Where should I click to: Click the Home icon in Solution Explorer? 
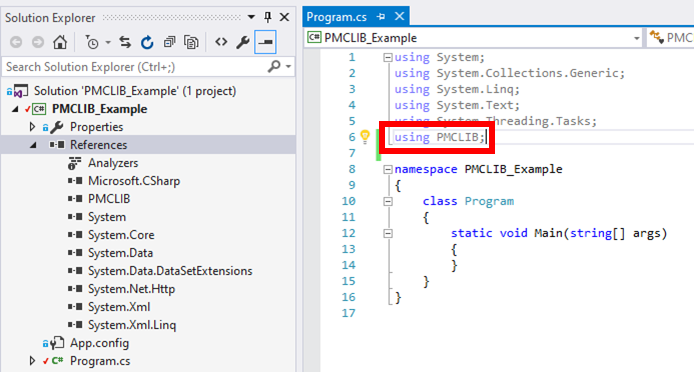pyautogui.click(x=60, y=43)
